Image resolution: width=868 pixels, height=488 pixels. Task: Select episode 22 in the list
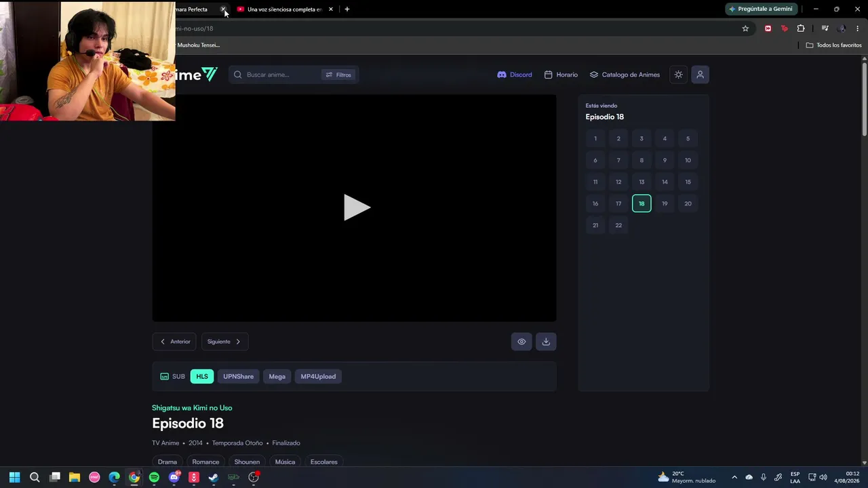coord(618,225)
